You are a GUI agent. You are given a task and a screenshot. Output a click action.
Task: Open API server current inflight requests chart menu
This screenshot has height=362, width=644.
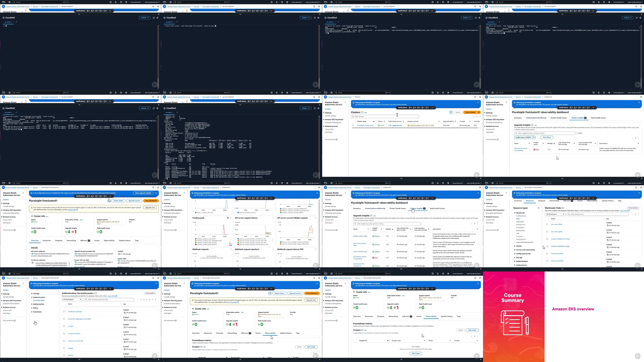(x=316, y=218)
